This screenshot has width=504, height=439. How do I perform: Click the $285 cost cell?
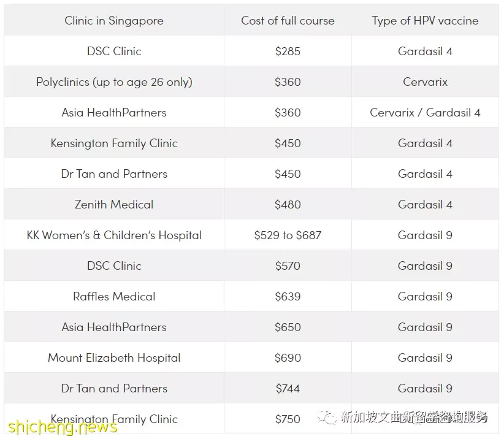[x=288, y=51]
